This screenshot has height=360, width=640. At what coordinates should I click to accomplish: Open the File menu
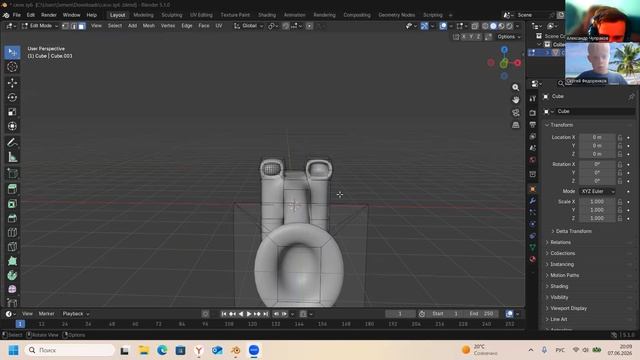[17, 15]
